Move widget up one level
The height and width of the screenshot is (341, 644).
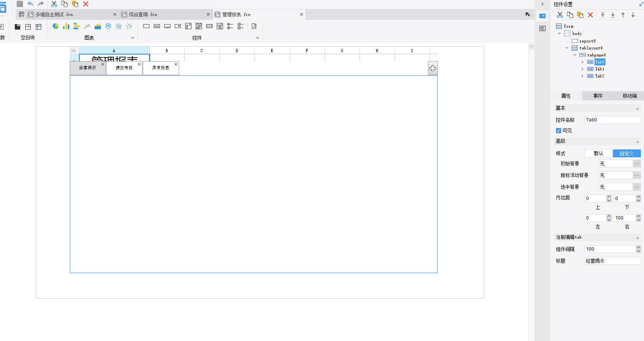point(623,15)
